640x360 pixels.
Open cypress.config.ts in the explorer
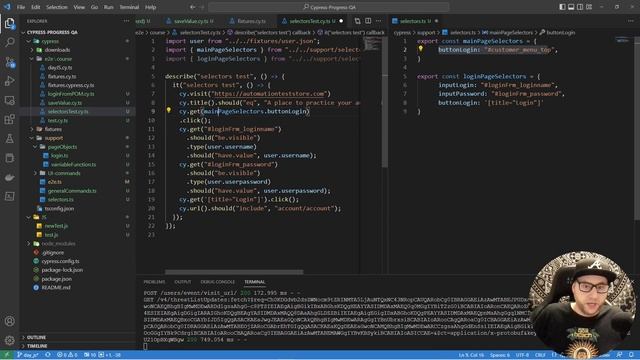tap(60, 261)
